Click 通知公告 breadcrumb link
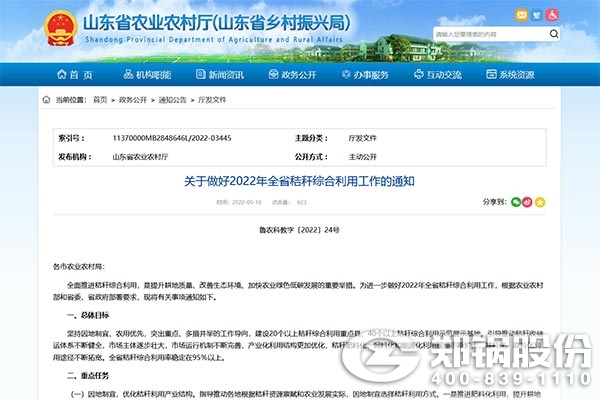This screenshot has width=600, height=400. (172, 100)
